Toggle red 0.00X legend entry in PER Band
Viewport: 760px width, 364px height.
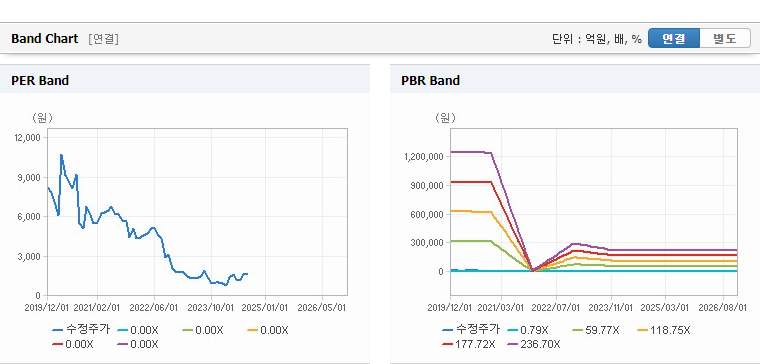tap(73, 344)
